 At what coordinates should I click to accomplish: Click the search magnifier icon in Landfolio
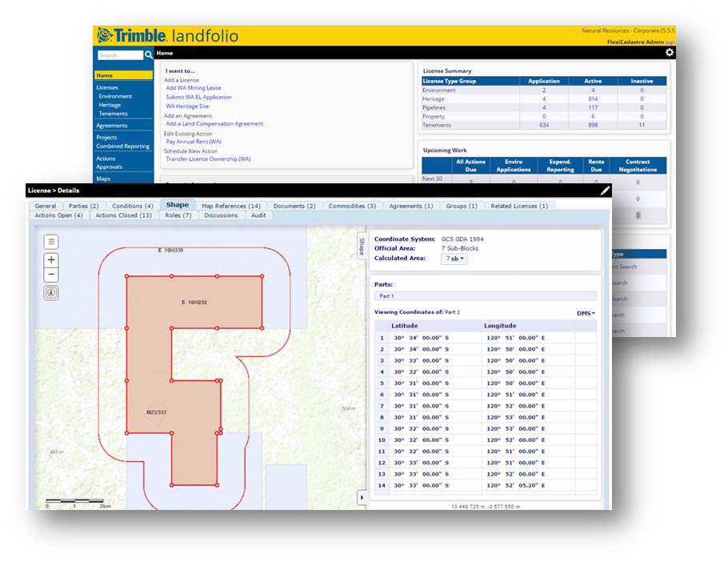(149, 54)
